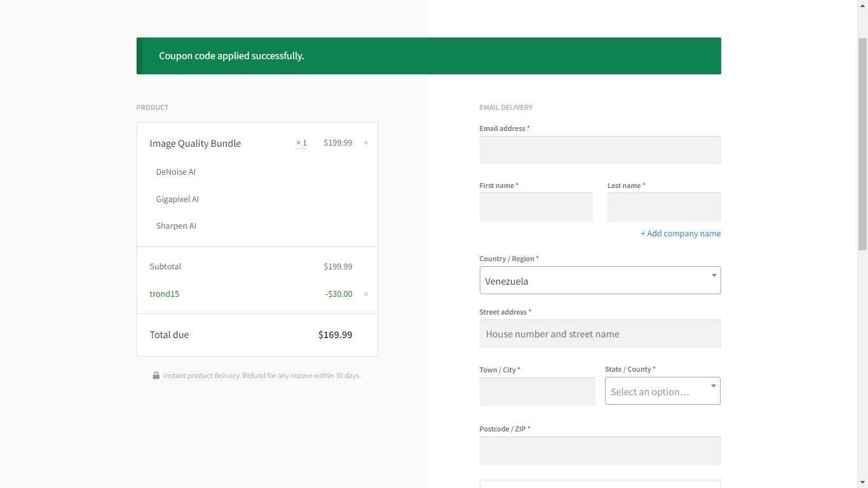Click the DeNoise AI bundle item

pos(176,172)
